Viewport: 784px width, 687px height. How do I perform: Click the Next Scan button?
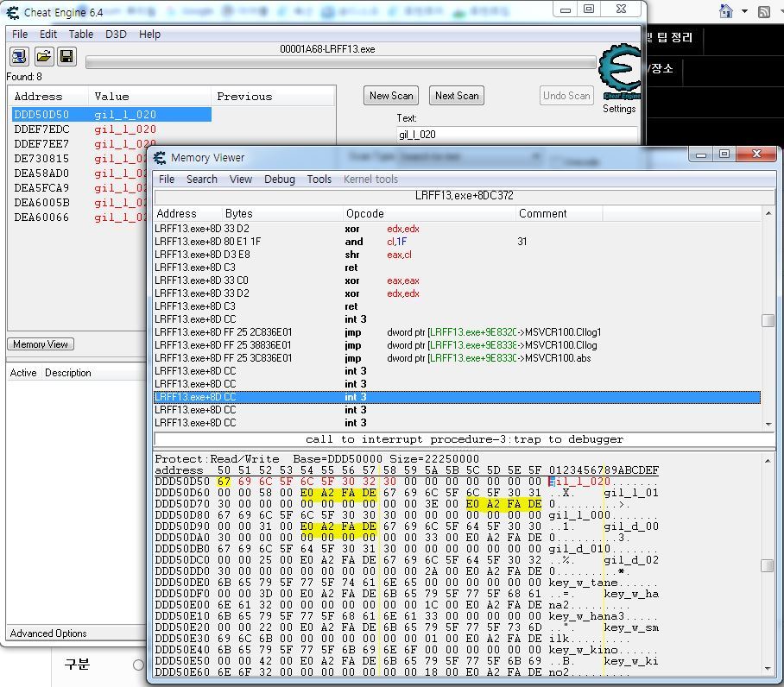457,96
